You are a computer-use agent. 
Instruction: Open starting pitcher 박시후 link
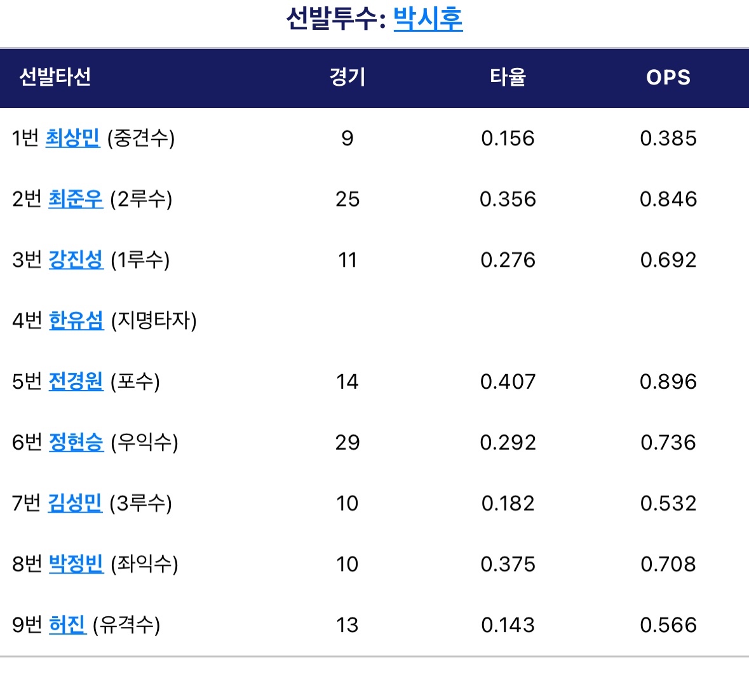(428, 19)
